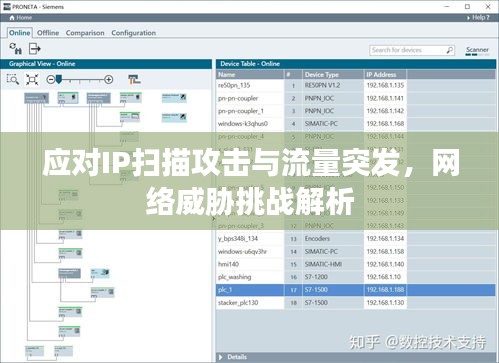This screenshot has height=363, width=499.
Task: Switch to the Offline tab
Action: 48,33
